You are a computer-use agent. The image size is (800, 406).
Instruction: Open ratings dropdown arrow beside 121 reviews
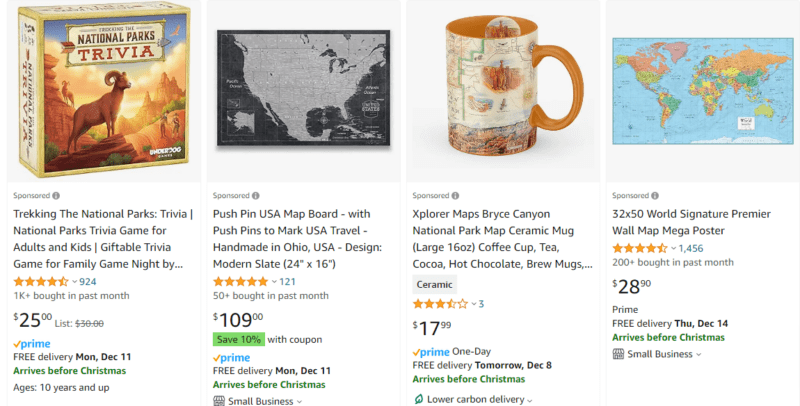[x=274, y=281]
